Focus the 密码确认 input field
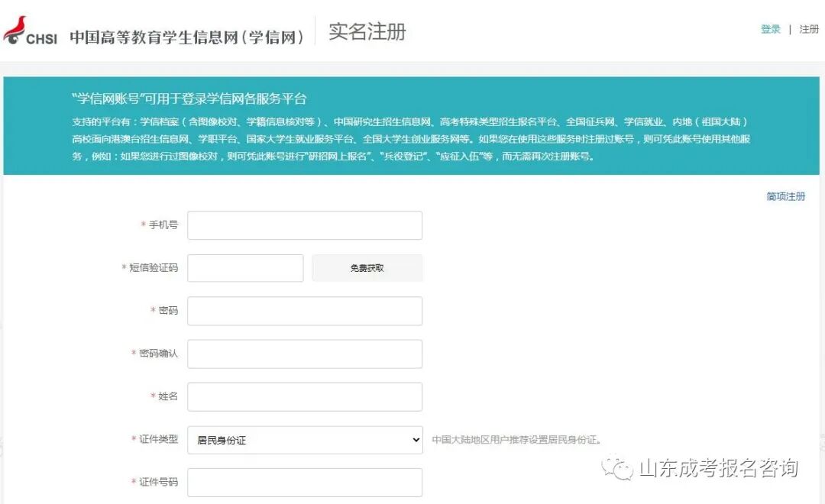The image size is (825, 504). (305, 354)
